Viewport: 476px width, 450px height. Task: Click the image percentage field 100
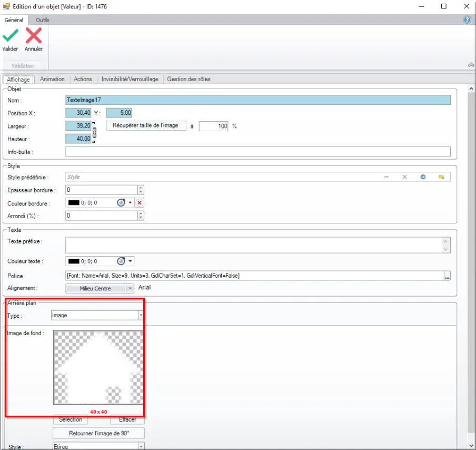tap(213, 126)
